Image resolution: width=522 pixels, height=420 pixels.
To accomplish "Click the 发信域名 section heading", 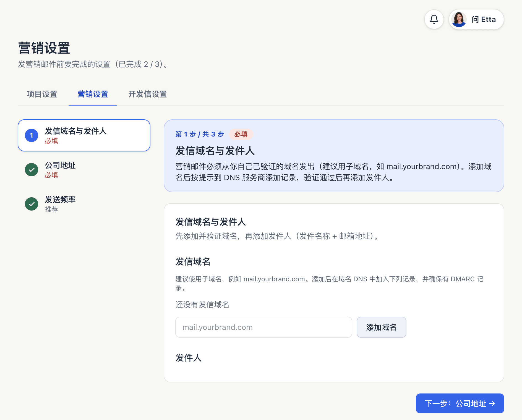I will click(193, 262).
